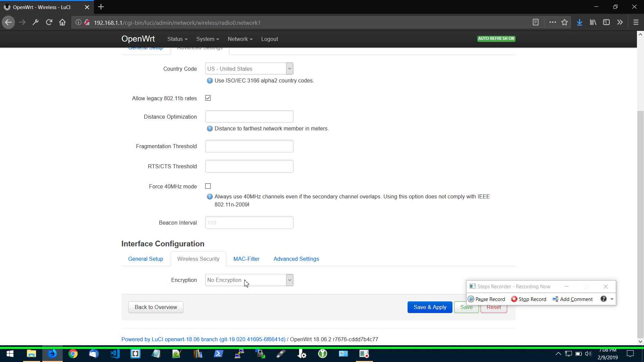Expand Steps Recorder help dropdown arrow
The image size is (644, 362).
click(x=612, y=299)
